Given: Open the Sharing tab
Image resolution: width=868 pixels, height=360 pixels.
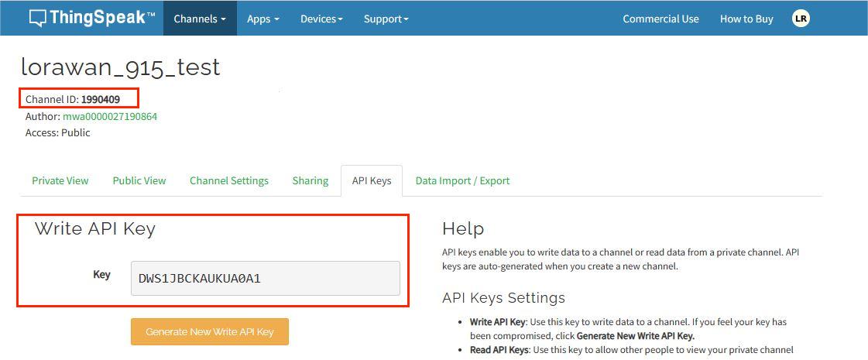Looking at the screenshot, I should 310,180.
